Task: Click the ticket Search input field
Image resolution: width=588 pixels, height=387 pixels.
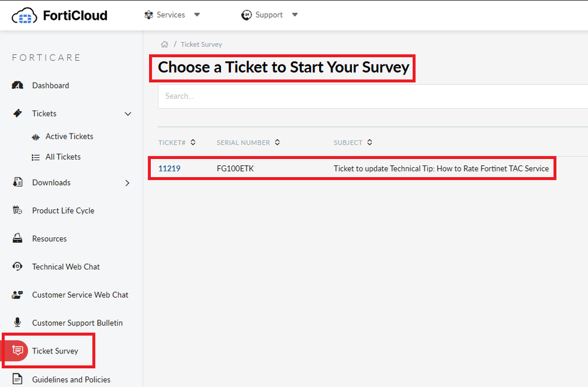Action: coord(373,96)
